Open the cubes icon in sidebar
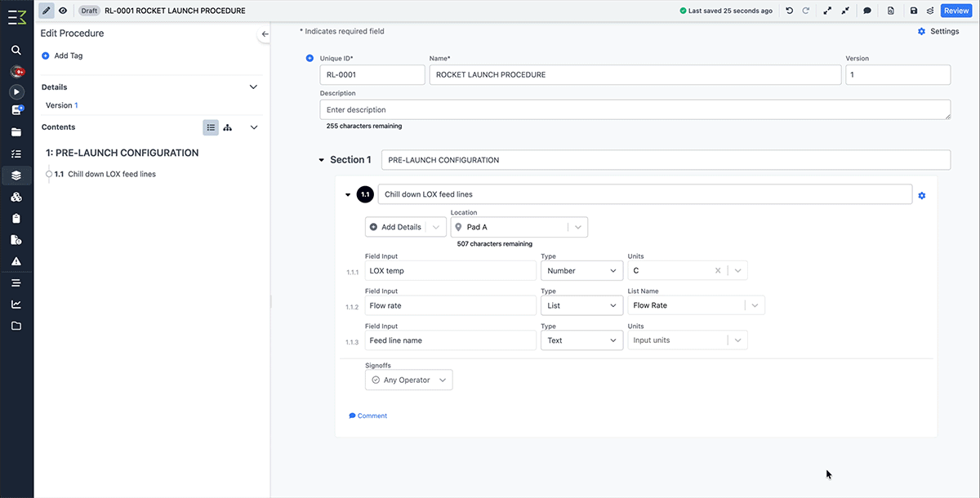Screen dimensions: 980x498 coord(16,198)
